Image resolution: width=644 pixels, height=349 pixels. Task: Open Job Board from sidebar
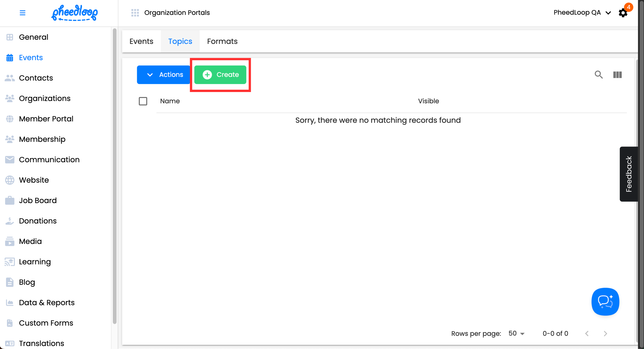click(x=37, y=200)
